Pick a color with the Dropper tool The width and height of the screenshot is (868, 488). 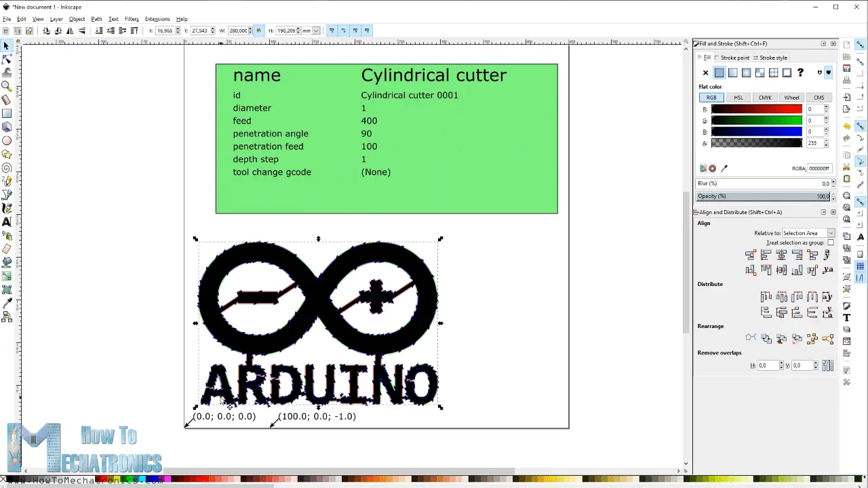coord(7,303)
